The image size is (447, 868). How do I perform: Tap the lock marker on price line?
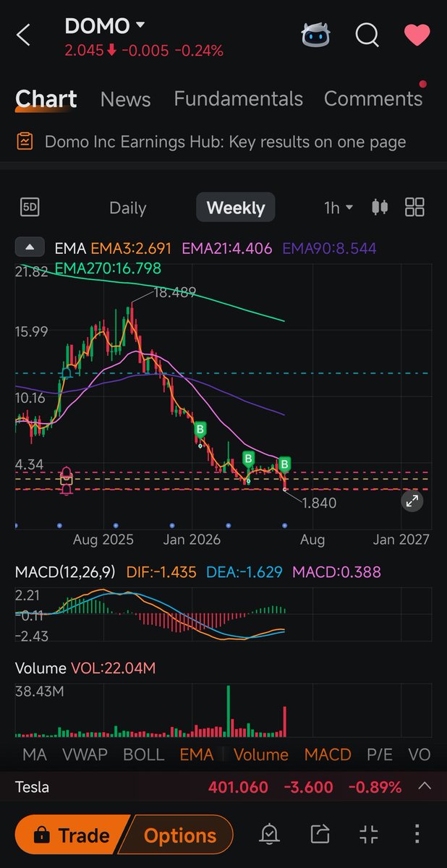[x=66, y=480]
